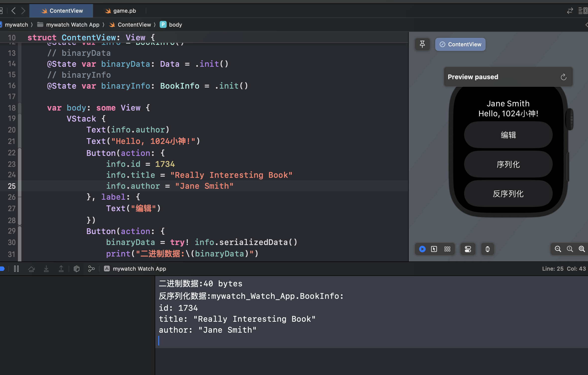Refresh the paused preview
This screenshot has width=588, height=375.
(563, 77)
